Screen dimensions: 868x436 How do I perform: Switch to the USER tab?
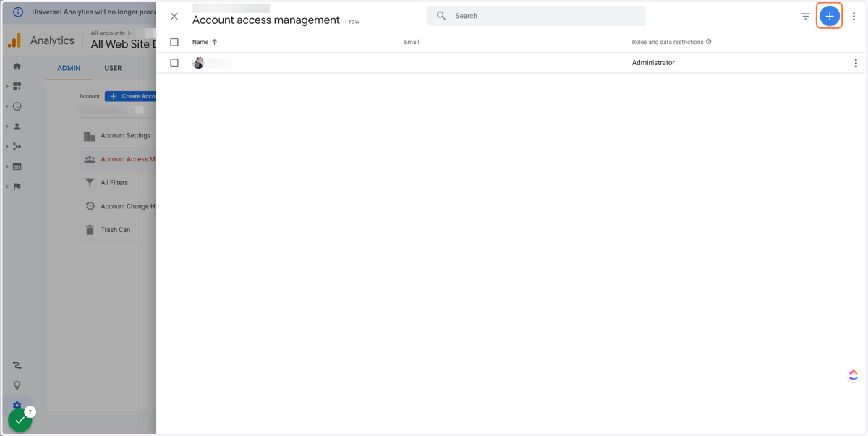tap(113, 68)
